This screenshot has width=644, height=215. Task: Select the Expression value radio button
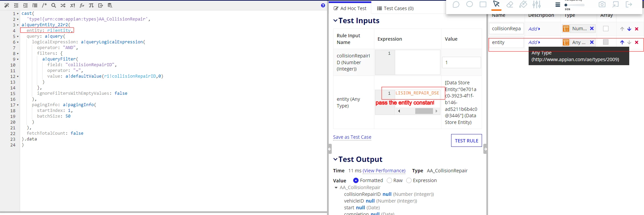point(409,180)
